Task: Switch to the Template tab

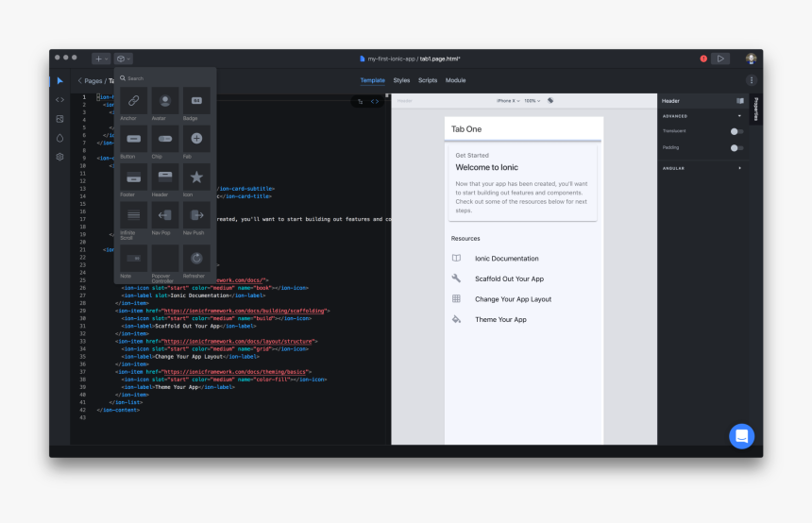Action: coord(372,80)
